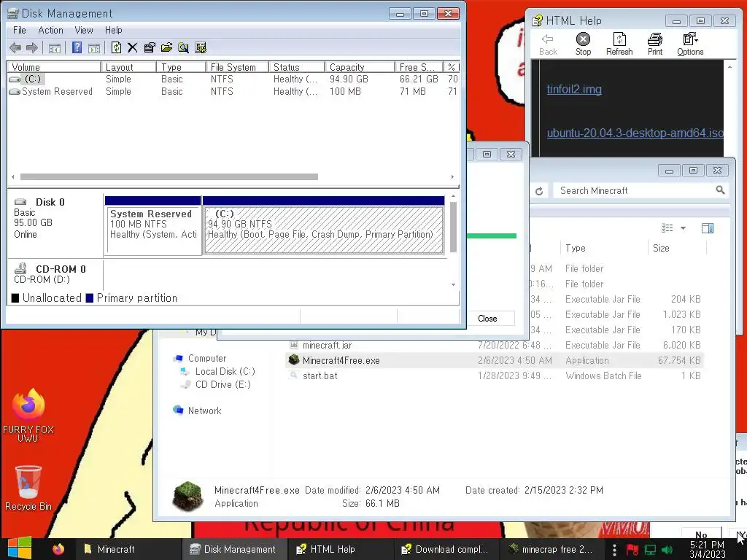The image size is (747, 560).
Task: Click the ubuntu-20.04.3-desktop-amd64.iso link
Action: (x=635, y=133)
